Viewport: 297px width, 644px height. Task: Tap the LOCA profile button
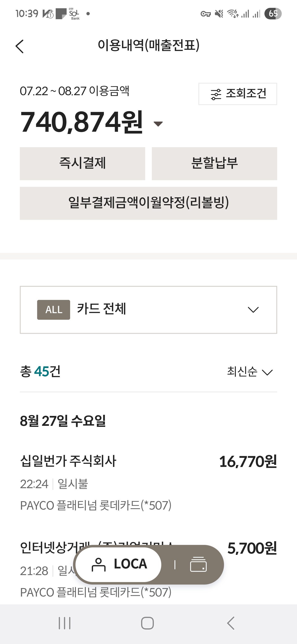click(119, 565)
